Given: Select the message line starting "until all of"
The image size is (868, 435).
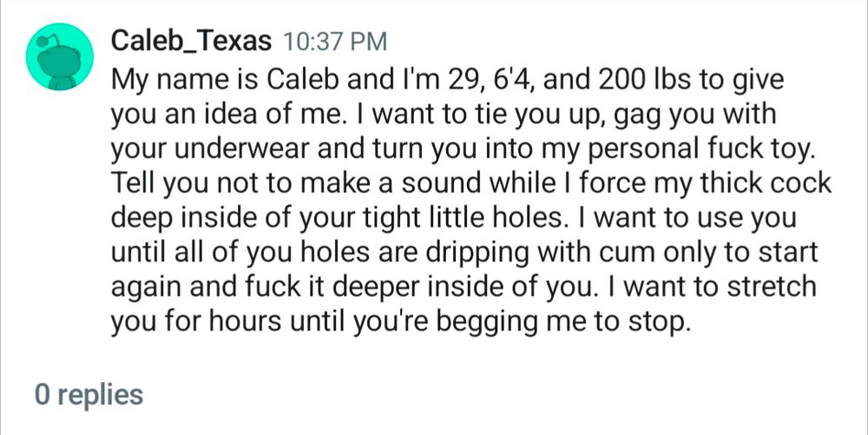Looking at the screenshot, I should (x=464, y=253).
